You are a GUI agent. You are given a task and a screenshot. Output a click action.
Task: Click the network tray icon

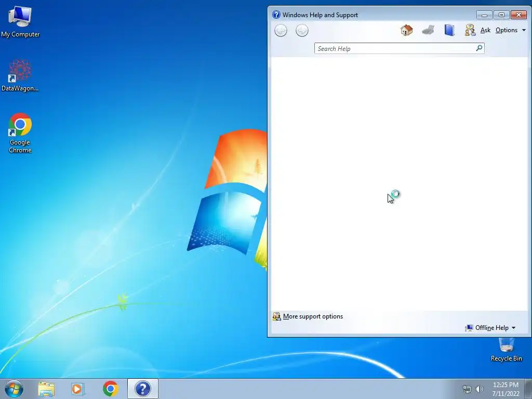[x=467, y=389]
